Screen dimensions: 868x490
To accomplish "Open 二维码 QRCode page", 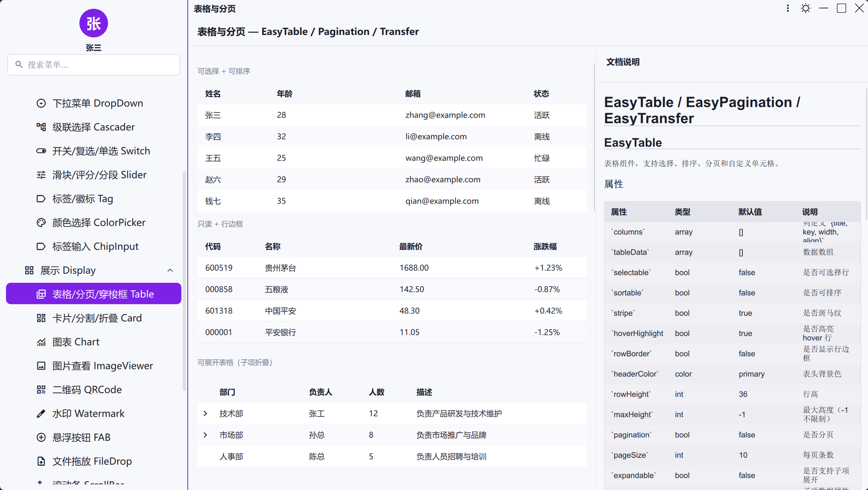I will coord(94,390).
